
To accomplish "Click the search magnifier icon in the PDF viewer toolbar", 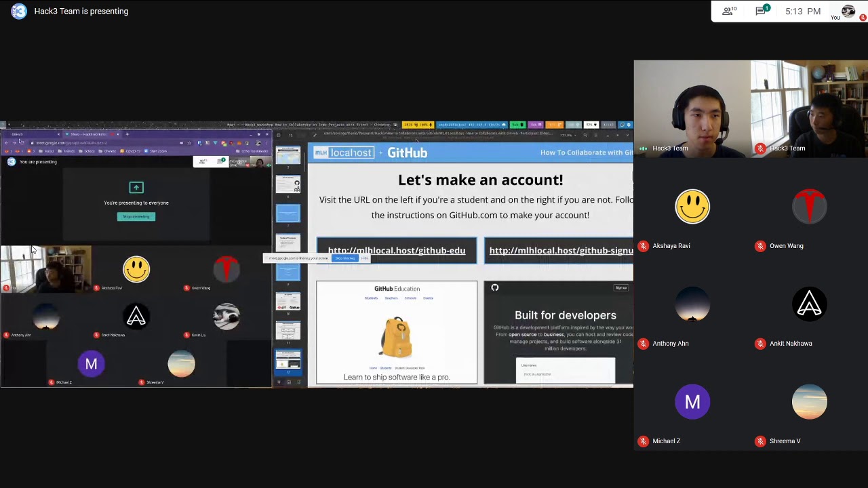I will pos(585,135).
